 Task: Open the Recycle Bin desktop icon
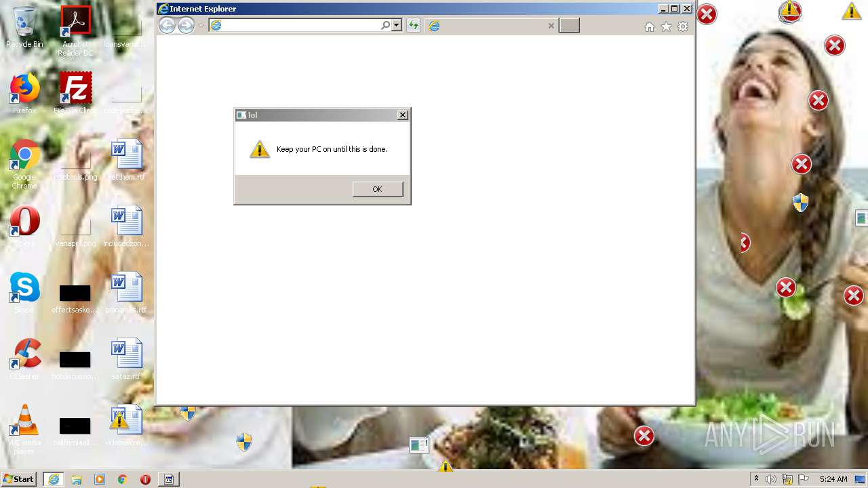[x=24, y=27]
